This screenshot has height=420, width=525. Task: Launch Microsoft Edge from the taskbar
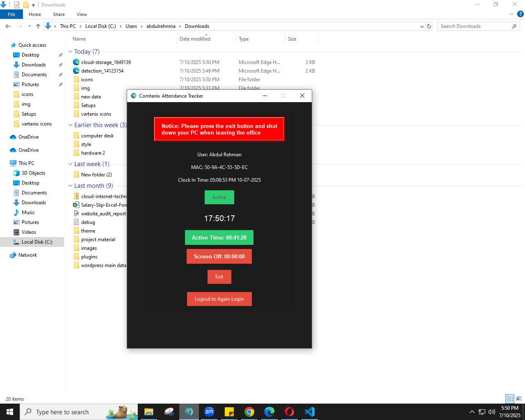pyautogui.click(x=269, y=412)
